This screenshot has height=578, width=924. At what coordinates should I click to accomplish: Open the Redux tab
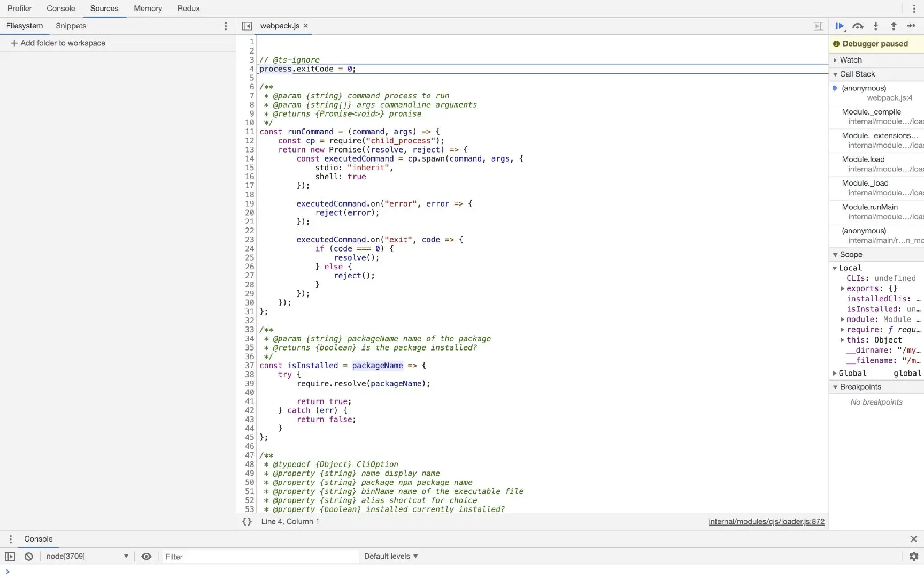(x=188, y=9)
